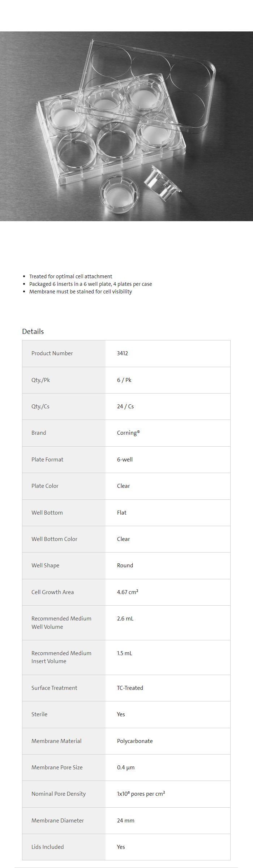Click the "24 / Cs" quantity value

pyautogui.click(x=125, y=407)
